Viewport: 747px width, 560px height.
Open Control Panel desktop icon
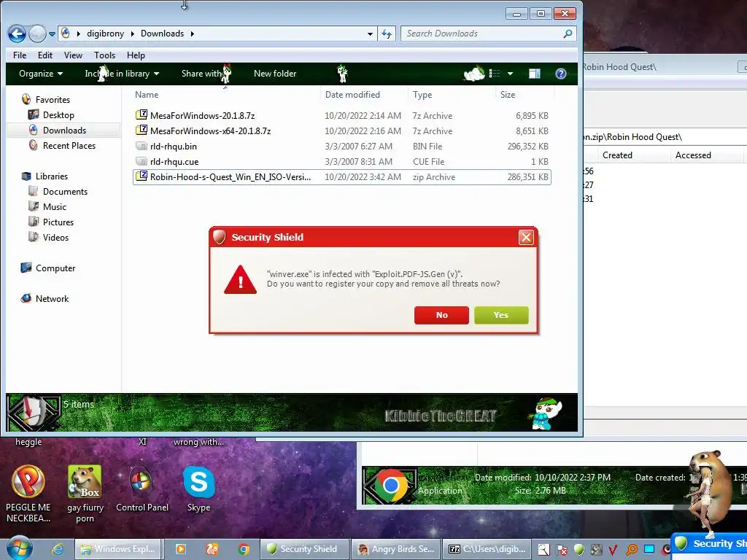coord(142,489)
